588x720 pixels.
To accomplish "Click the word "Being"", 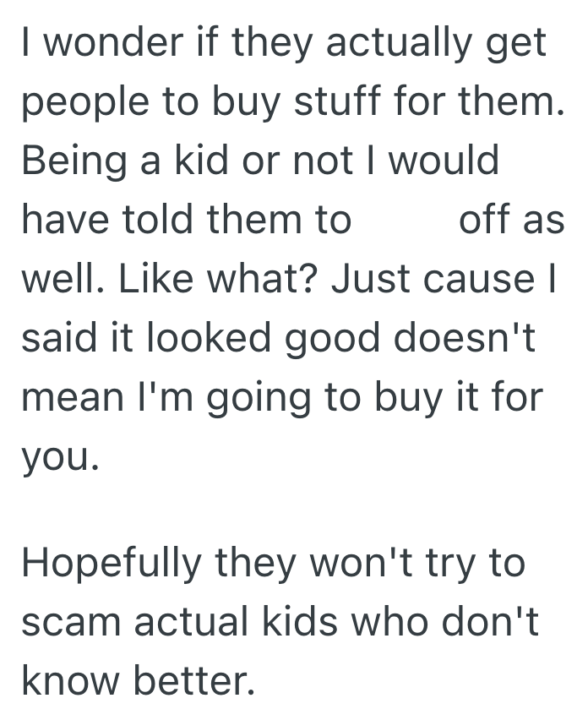I will coord(78,161).
